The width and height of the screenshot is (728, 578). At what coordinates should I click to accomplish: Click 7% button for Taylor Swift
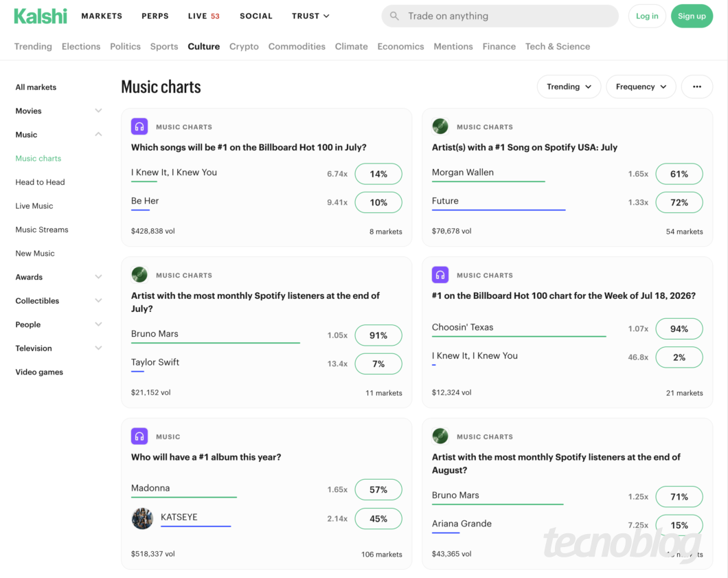click(378, 364)
